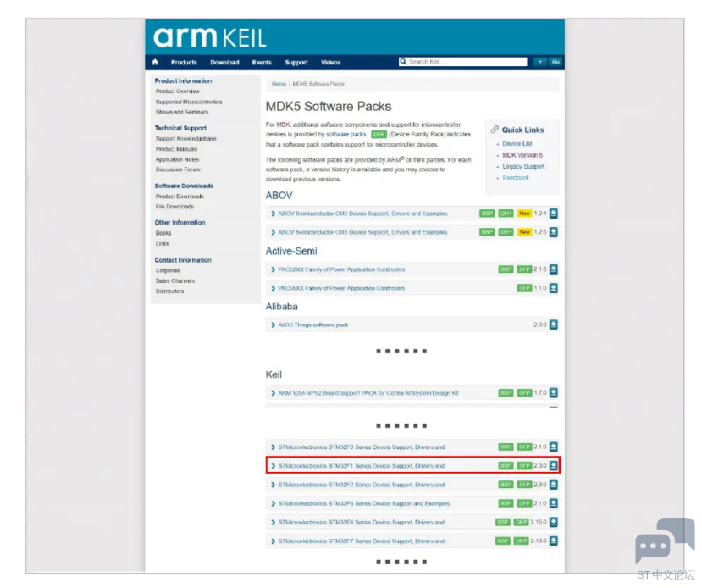The width and height of the screenshot is (702, 588).
Task: Click the Go search button
Action: point(556,62)
